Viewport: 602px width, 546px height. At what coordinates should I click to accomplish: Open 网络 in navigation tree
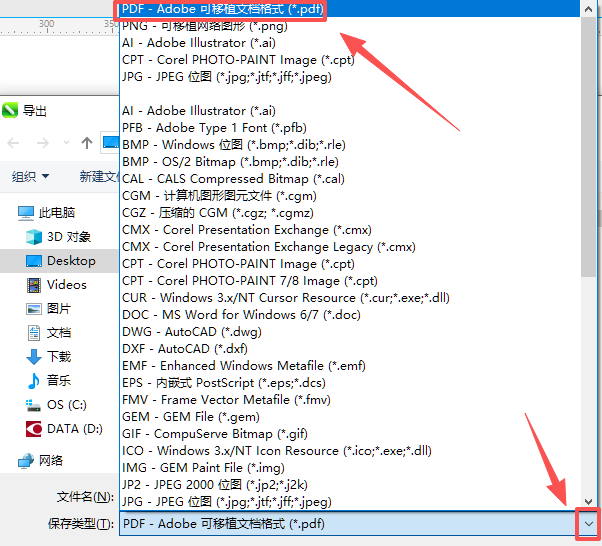(40, 460)
